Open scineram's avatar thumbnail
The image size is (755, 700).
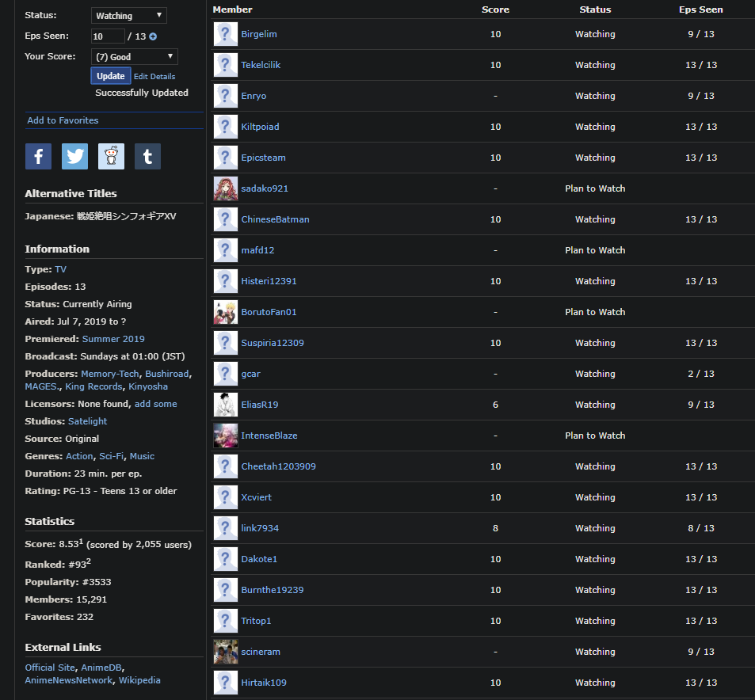point(225,652)
